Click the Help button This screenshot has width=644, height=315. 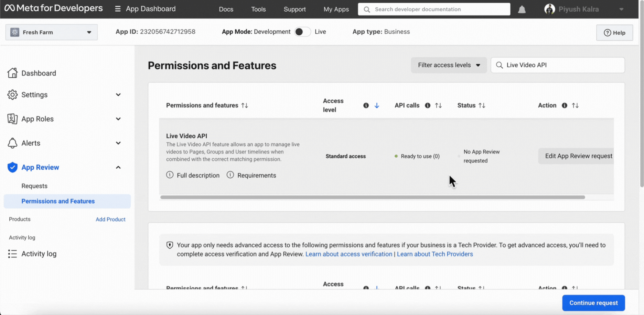click(x=614, y=33)
